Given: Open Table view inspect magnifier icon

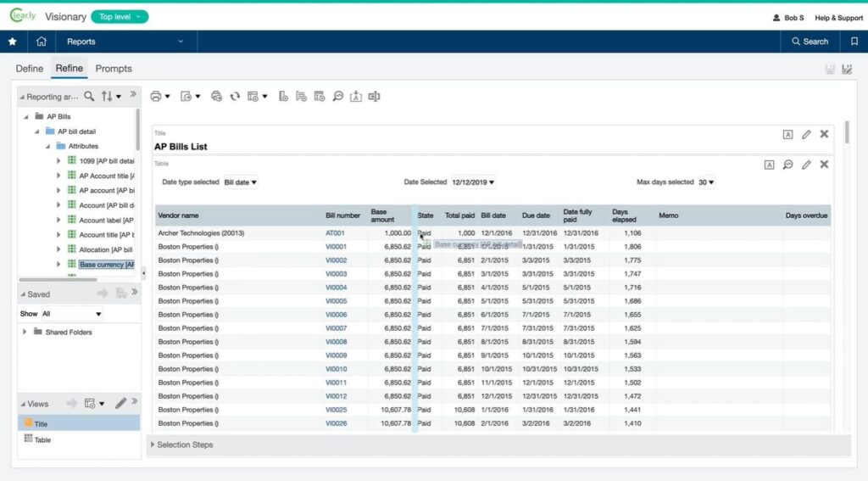Looking at the screenshot, I should coord(787,165).
